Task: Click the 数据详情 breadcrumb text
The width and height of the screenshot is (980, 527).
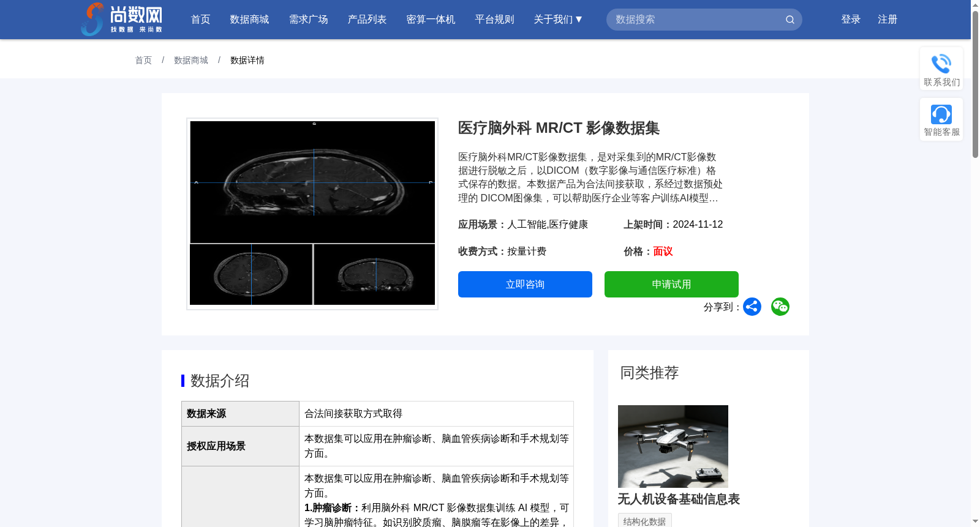Action: (x=247, y=60)
